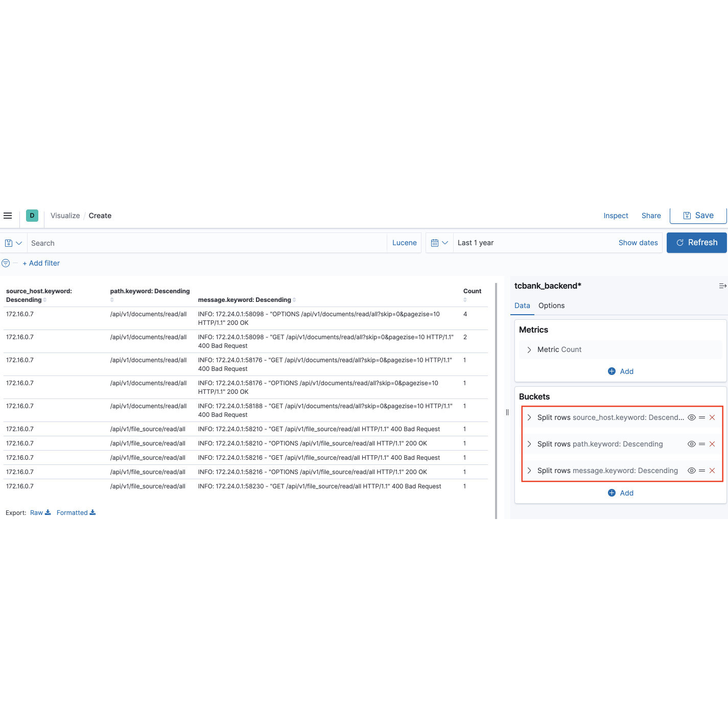
Task: Open the calendar quick date menu
Action: pyautogui.click(x=439, y=243)
